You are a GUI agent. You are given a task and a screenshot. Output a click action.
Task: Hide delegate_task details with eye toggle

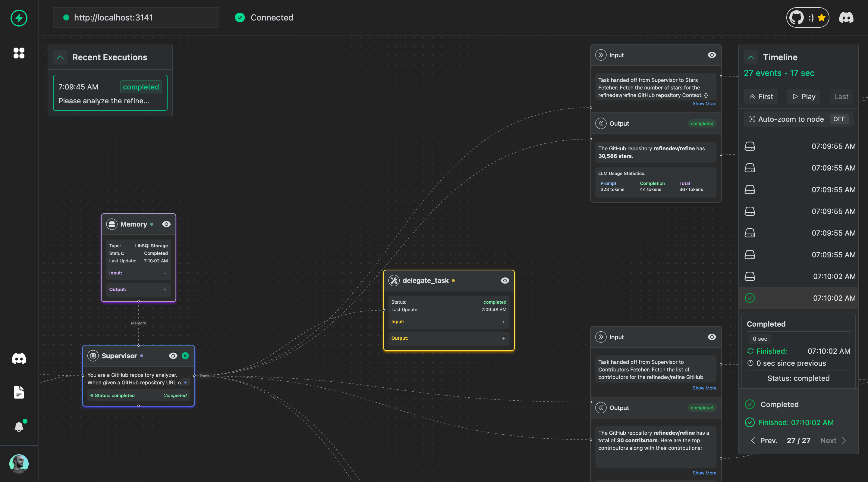pyautogui.click(x=505, y=280)
